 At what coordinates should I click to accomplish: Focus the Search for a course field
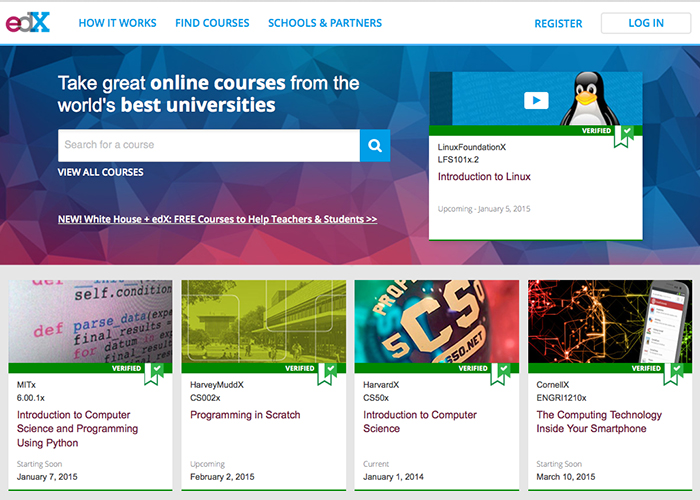pos(209,146)
